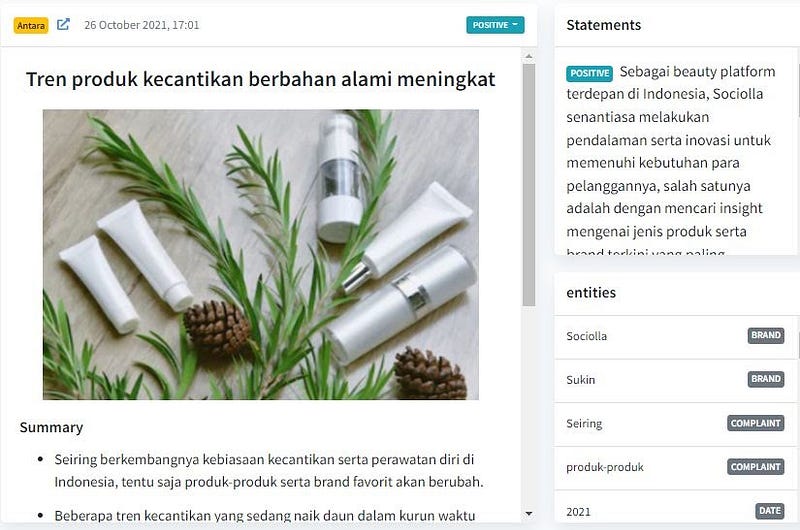Open the article in external link icon
The height and width of the screenshot is (530, 800).
[x=63, y=24]
